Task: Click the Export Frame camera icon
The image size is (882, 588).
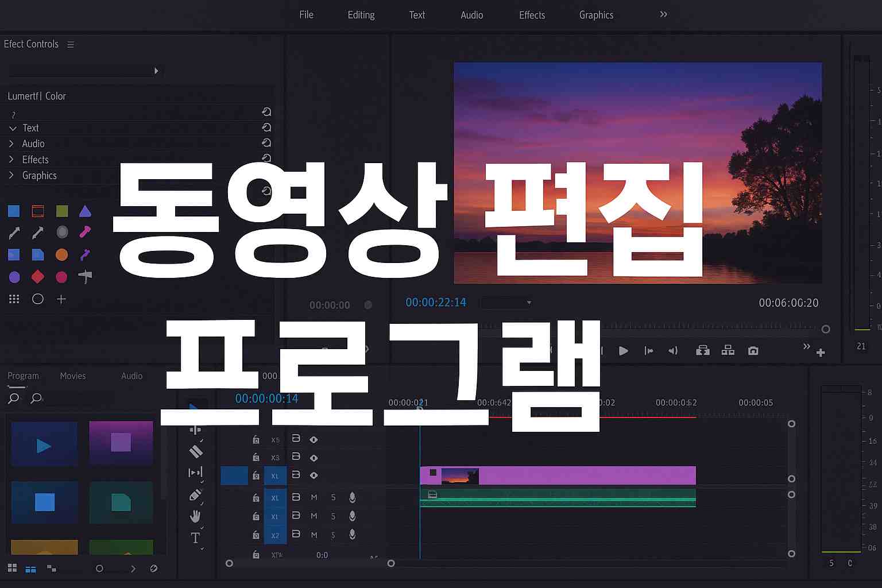Action: [x=753, y=350]
